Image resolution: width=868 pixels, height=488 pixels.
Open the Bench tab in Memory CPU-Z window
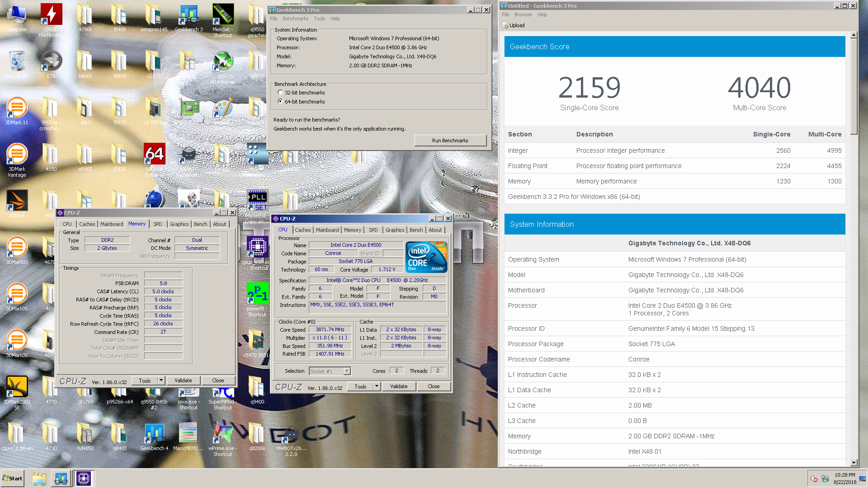pyautogui.click(x=201, y=224)
